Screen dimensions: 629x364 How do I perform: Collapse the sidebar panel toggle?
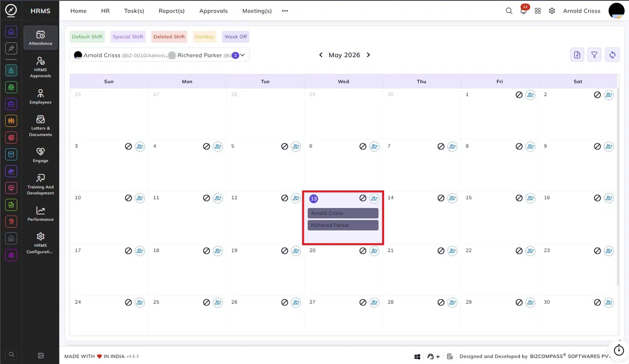[x=41, y=356]
